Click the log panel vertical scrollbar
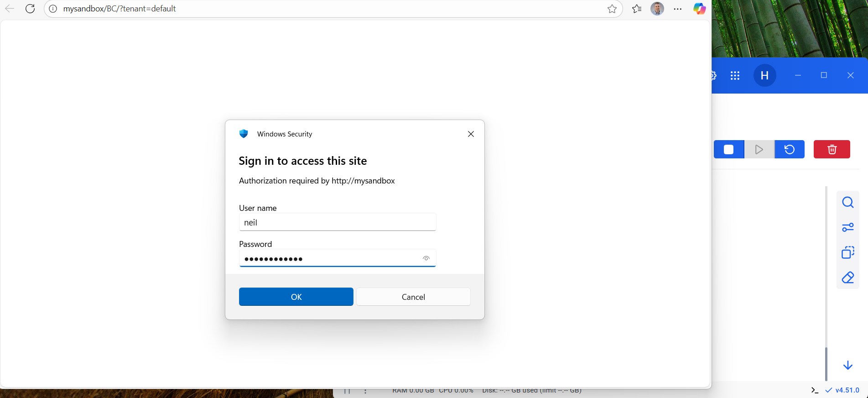 826,364
